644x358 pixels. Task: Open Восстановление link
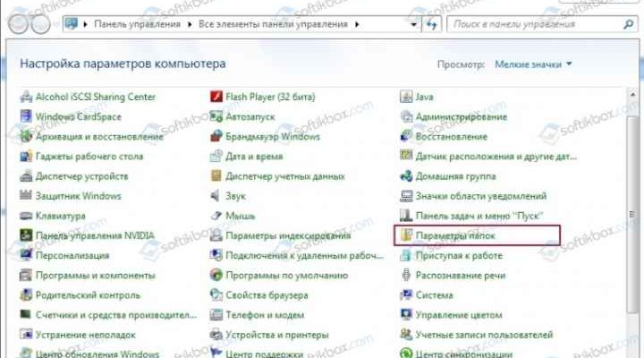click(452, 137)
